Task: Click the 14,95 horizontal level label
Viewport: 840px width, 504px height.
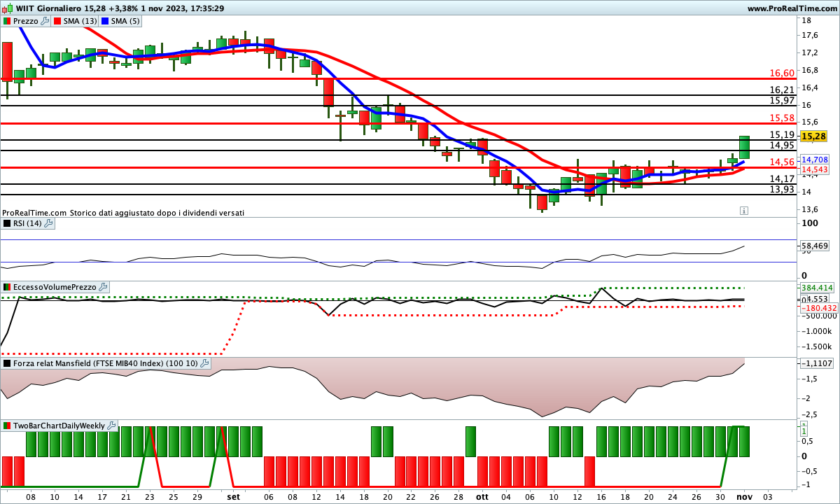Action: pos(782,145)
